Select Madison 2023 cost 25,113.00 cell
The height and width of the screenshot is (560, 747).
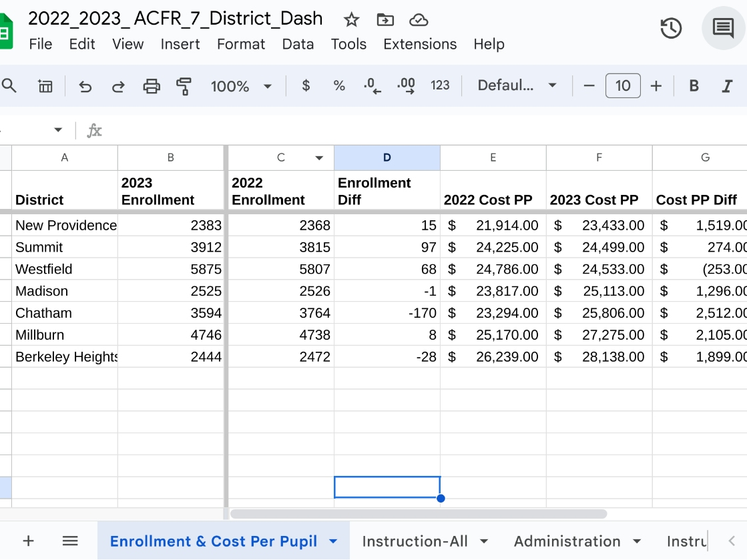[x=599, y=291]
